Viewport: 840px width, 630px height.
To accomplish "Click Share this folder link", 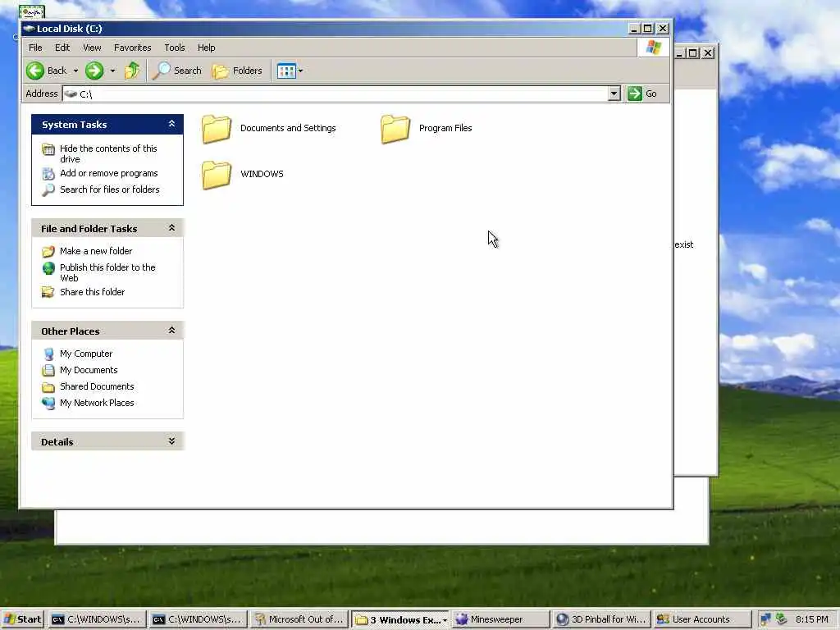I will [92, 292].
